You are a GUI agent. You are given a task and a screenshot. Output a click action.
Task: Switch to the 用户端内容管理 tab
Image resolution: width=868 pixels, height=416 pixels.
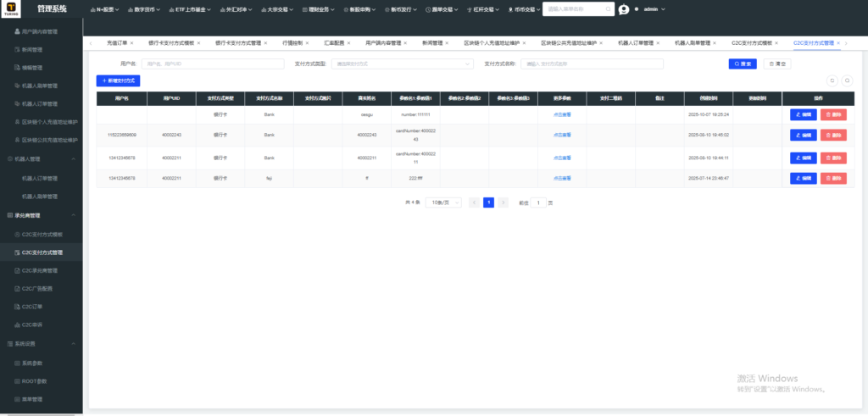click(x=383, y=43)
